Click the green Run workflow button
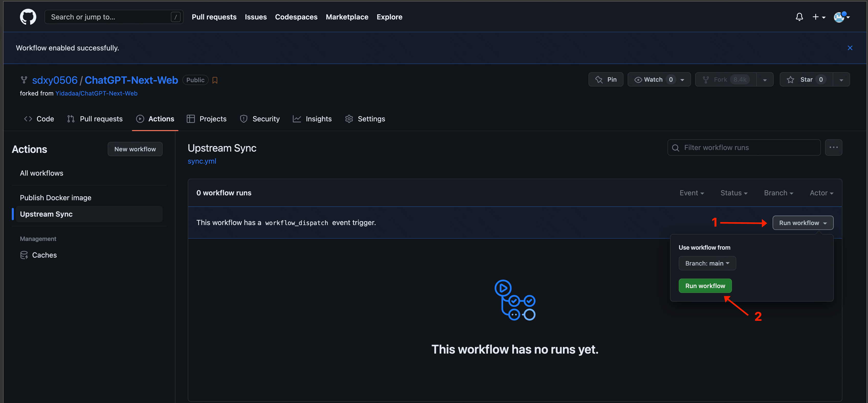Screen dimensions: 868x403 click(x=705, y=286)
